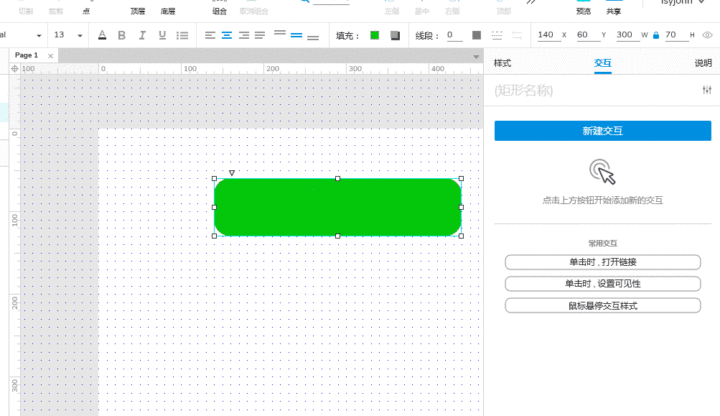The width and height of the screenshot is (720, 416).
Task: Open the arrow style icon
Action: pos(517,35)
